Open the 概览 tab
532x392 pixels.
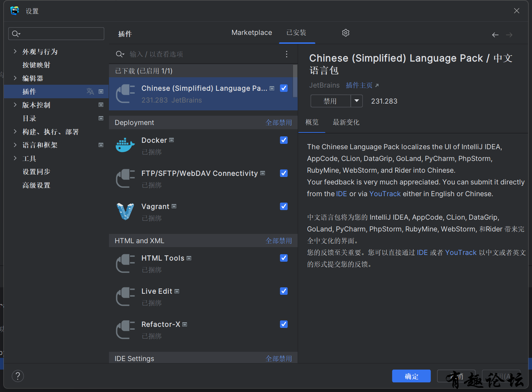(312, 122)
